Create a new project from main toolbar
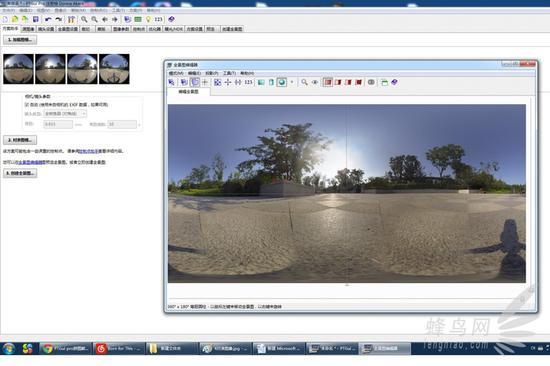This screenshot has height=366, width=550. pyautogui.click(x=5, y=19)
